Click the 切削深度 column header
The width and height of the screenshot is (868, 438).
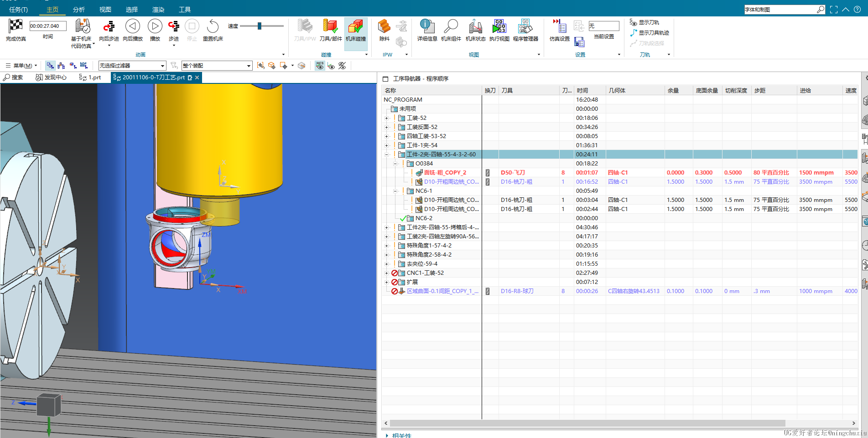pyautogui.click(x=737, y=91)
